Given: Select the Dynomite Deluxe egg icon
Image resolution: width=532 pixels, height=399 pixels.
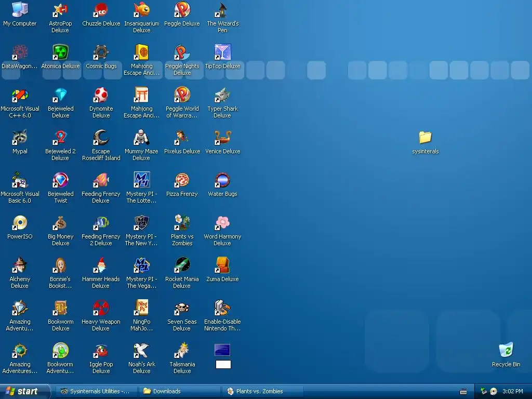Looking at the screenshot, I should (x=101, y=96).
